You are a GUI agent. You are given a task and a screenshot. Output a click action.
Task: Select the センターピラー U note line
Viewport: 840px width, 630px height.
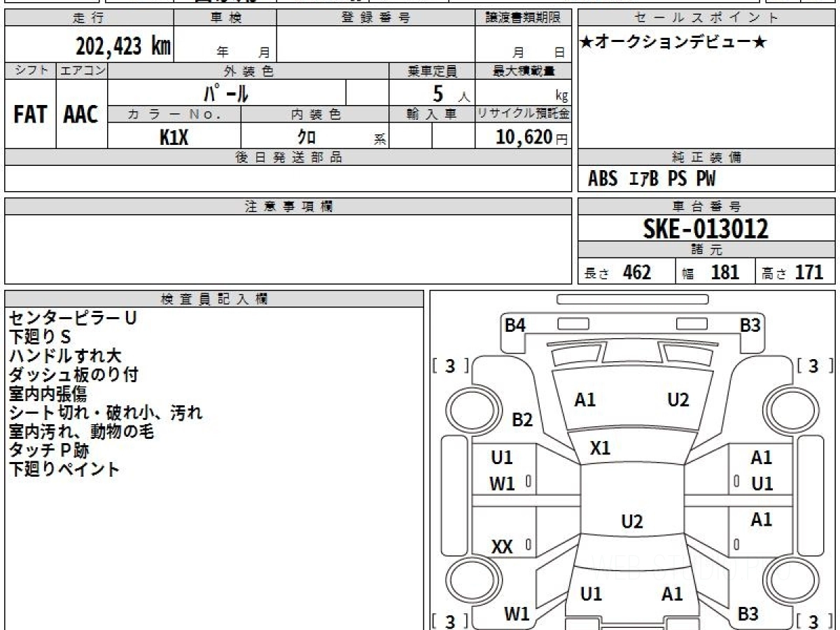[73, 318]
